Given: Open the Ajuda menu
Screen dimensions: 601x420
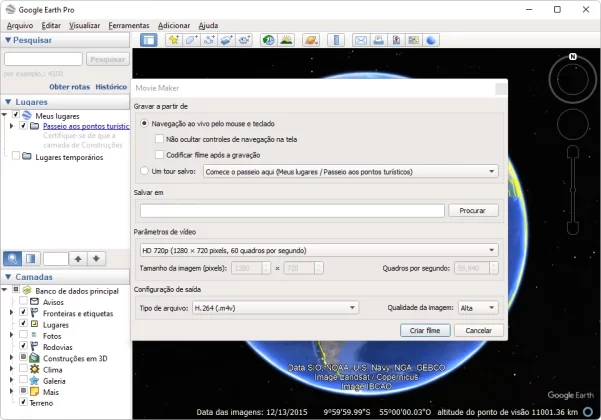Looking at the screenshot, I should pos(208,25).
